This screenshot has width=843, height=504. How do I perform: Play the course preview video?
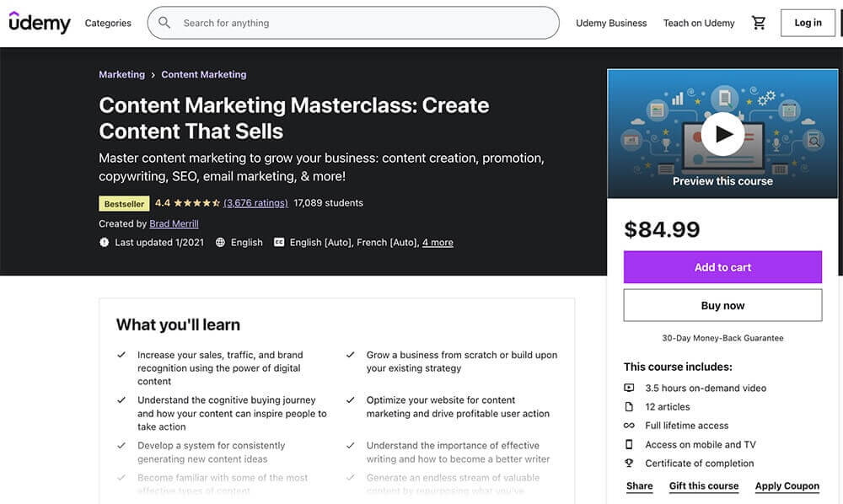[x=722, y=133]
